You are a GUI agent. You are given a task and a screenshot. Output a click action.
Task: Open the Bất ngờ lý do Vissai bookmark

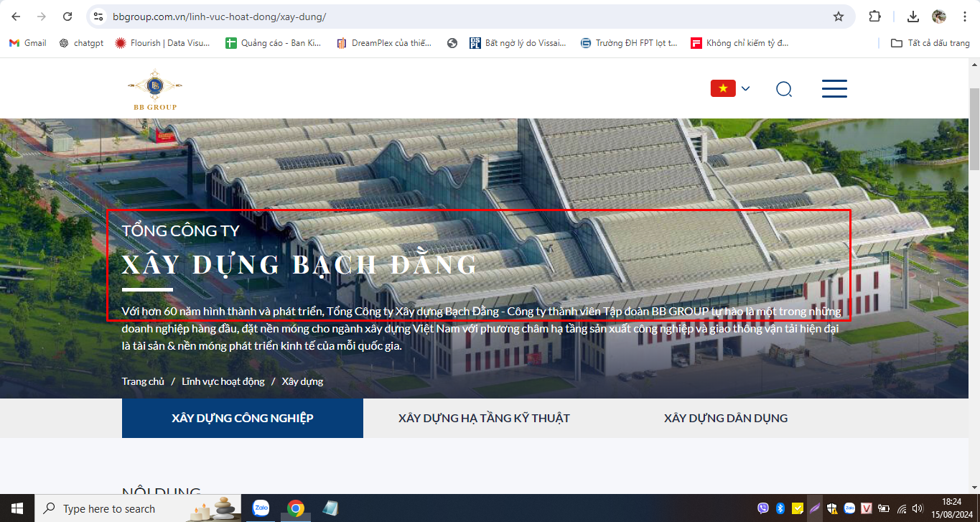click(x=518, y=43)
